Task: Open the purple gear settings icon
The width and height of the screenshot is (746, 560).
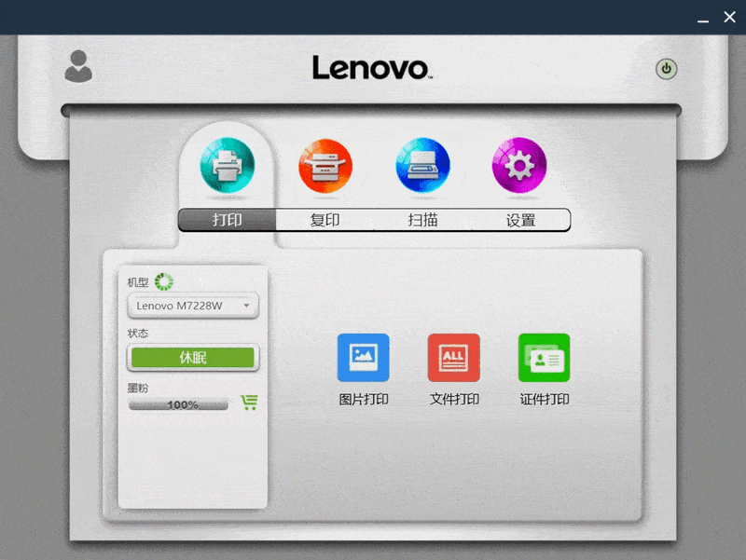Action: 519,166
